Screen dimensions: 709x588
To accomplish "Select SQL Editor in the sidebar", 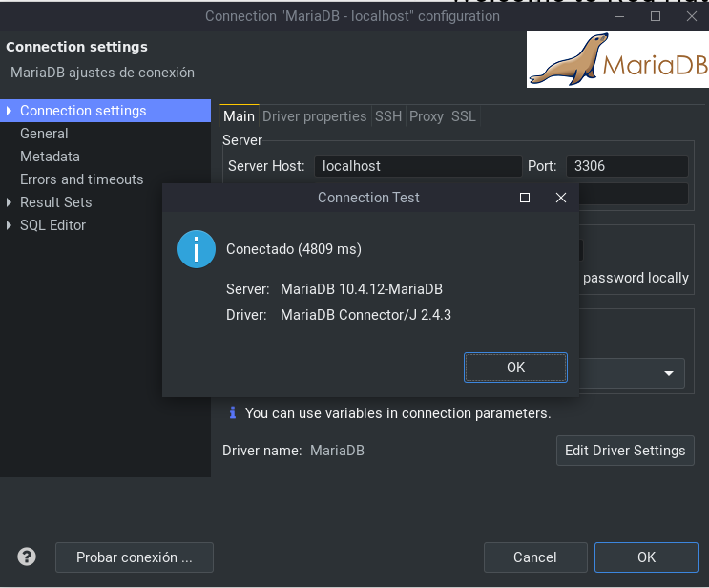I will [x=52, y=225].
